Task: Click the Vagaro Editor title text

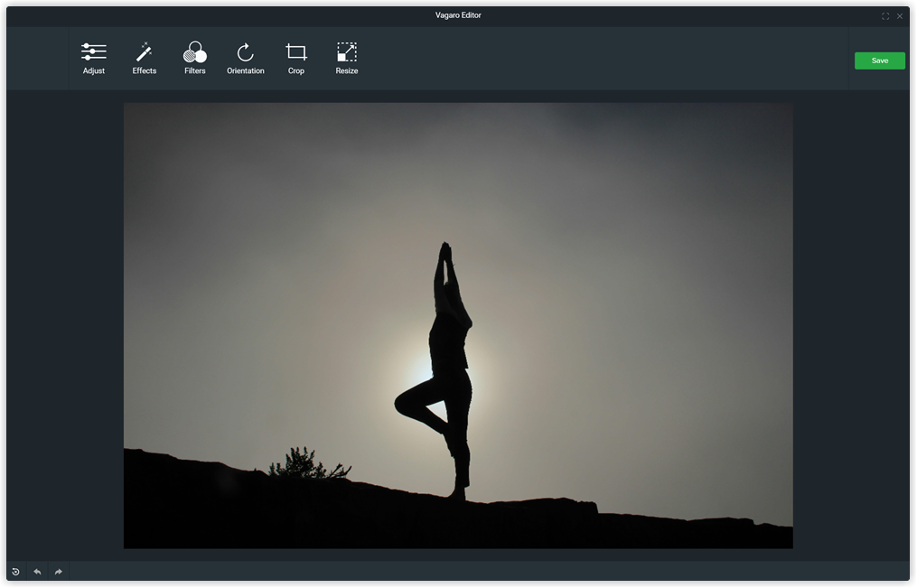Action: pyautogui.click(x=458, y=15)
